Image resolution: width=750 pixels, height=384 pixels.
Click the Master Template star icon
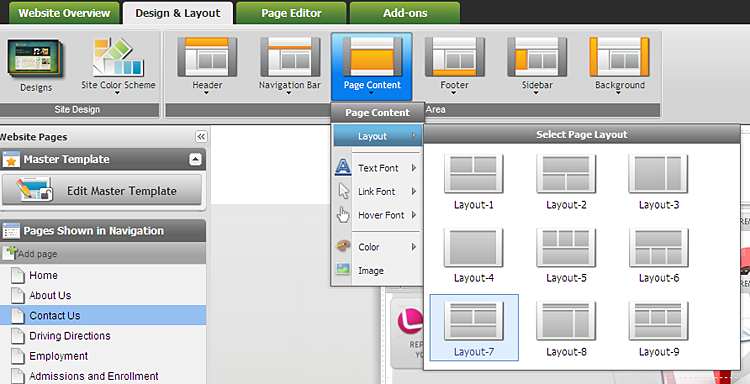pos(11,159)
